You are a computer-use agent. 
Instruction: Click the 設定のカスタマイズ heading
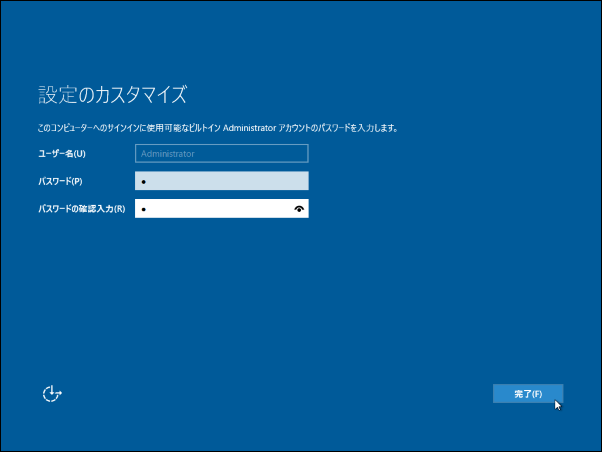(112, 96)
